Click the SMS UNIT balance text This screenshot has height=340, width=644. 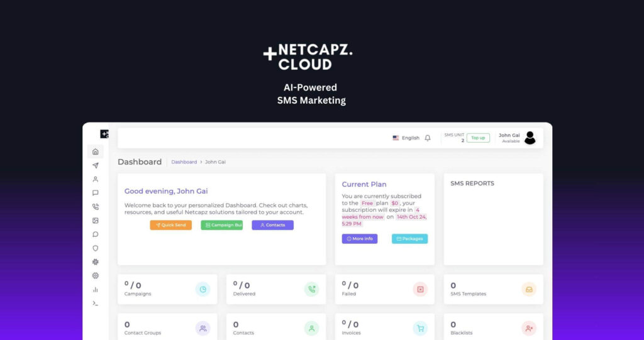tap(454, 138)
